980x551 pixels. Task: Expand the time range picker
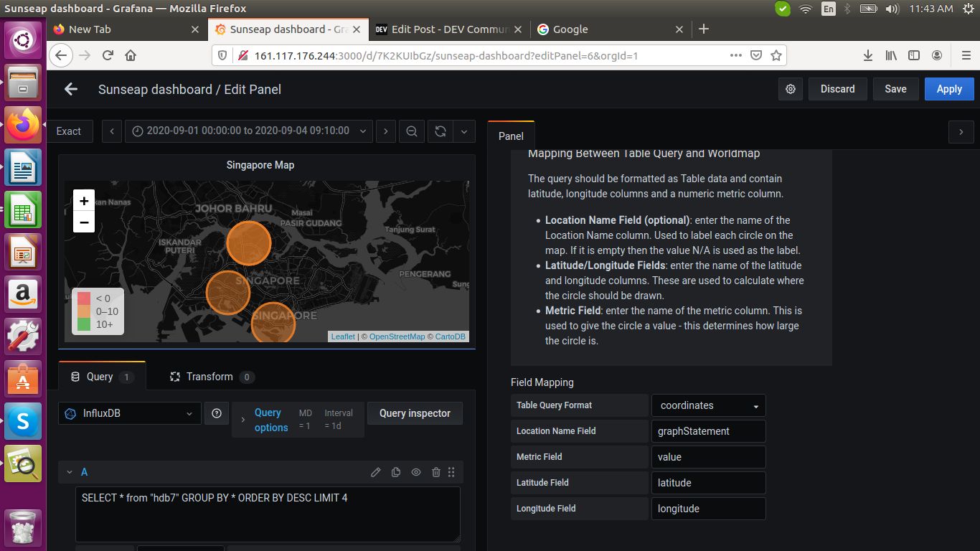(x=248, y=131)
